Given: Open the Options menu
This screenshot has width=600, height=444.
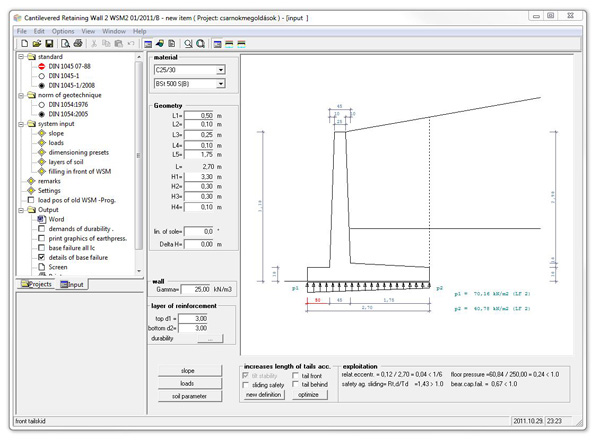Looking at the screenshot, I should [x=63, y=31].
